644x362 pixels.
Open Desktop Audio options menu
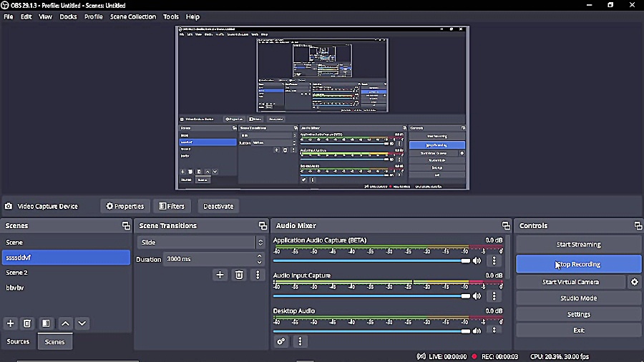click(494, 331)
